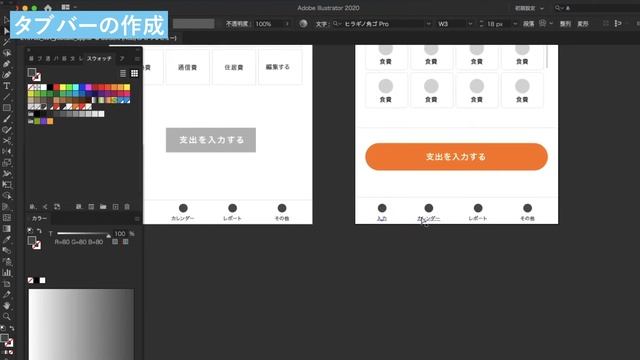Viewport: 640px width, 360px height.
Task: Select the カラー panel tab
Action: 39,219
